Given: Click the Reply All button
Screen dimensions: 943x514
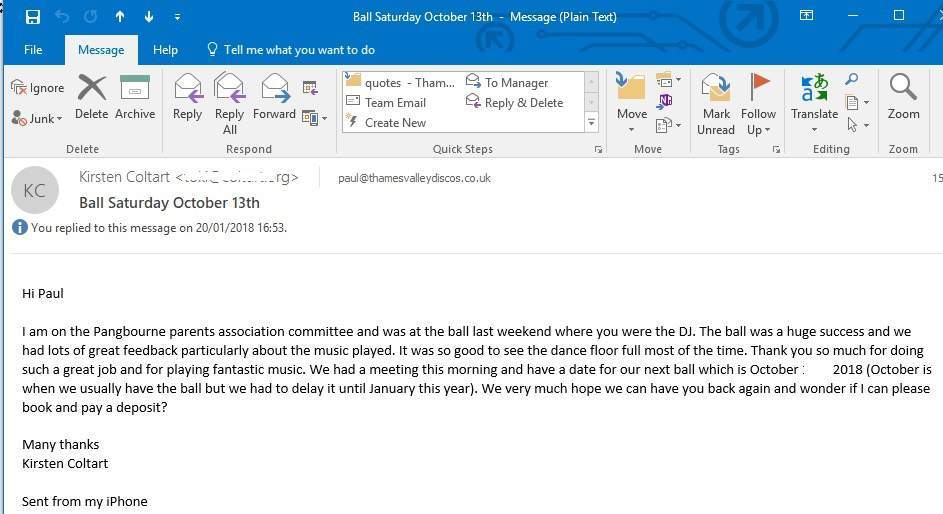Looking at the screenshot, I should point(230,103).
